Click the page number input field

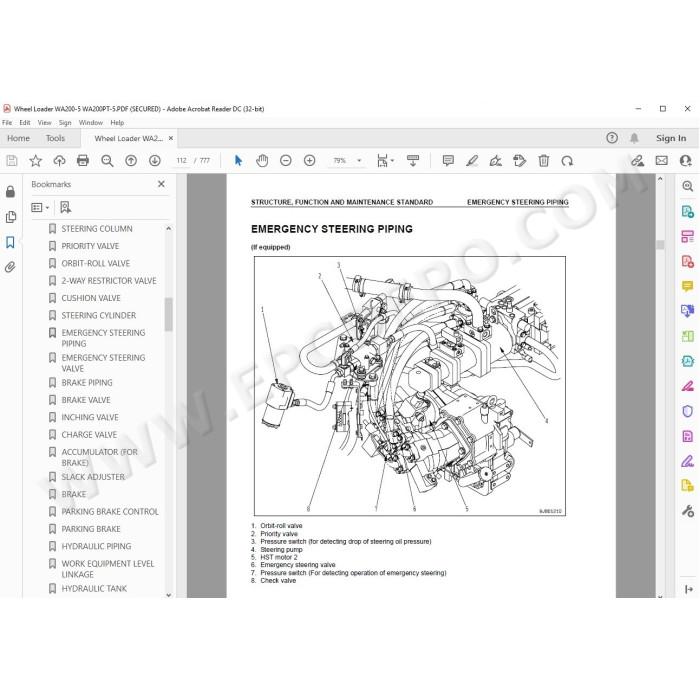pyautogui.click(x=182, y=161)
